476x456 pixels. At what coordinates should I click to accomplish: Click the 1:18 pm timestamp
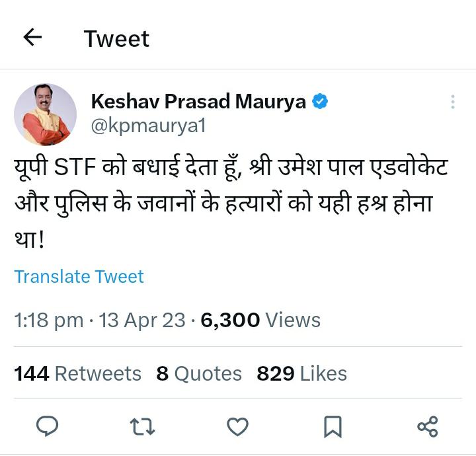[48, 321]
